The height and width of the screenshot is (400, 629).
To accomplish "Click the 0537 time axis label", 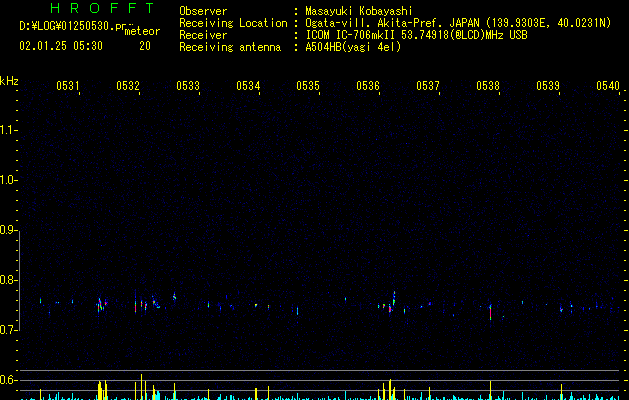I will pyautogui.click(x=428, y=86).
